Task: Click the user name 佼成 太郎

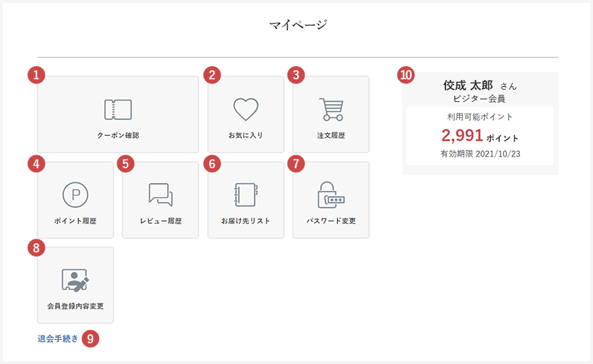Action: [x=468, y=85]
